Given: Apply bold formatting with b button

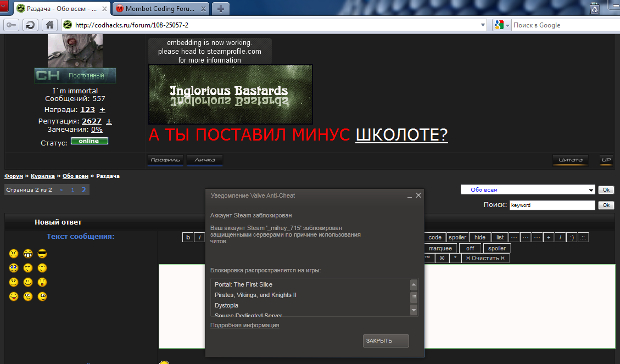Looking at the screenshot, I should coord(188,237).
